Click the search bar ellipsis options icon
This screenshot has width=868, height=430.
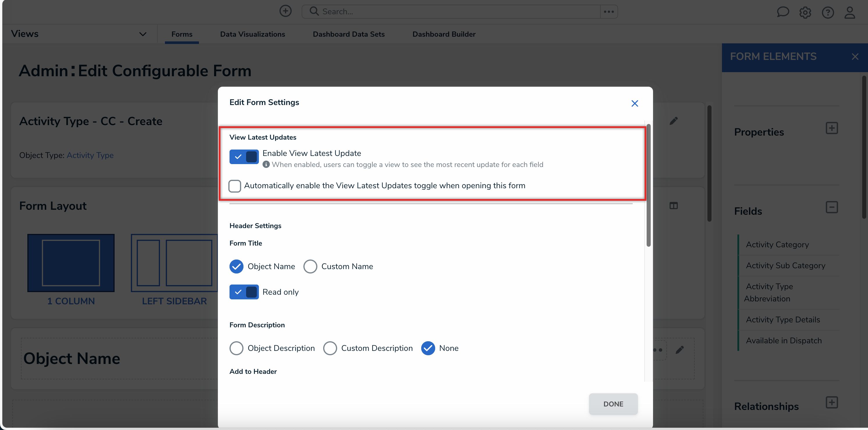[609, 11]
